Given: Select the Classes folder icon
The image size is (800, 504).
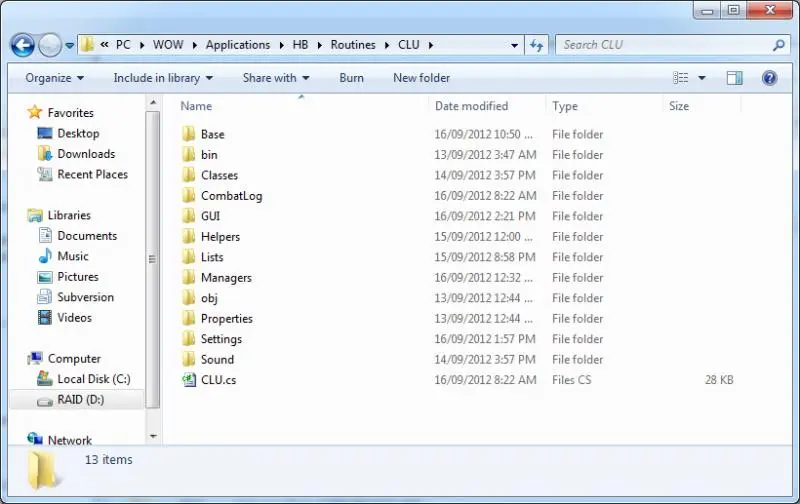Looking at the screenshot, I should pyautogui.click(x=189, y=175).
